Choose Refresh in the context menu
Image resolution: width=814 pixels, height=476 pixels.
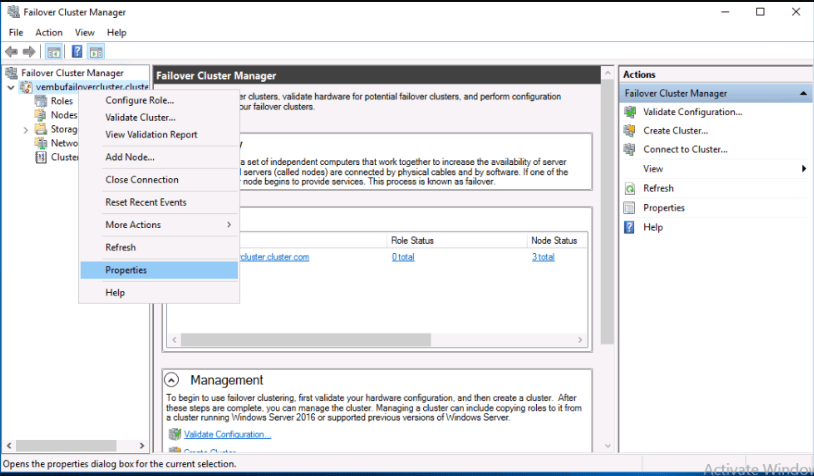pos(159,248)
